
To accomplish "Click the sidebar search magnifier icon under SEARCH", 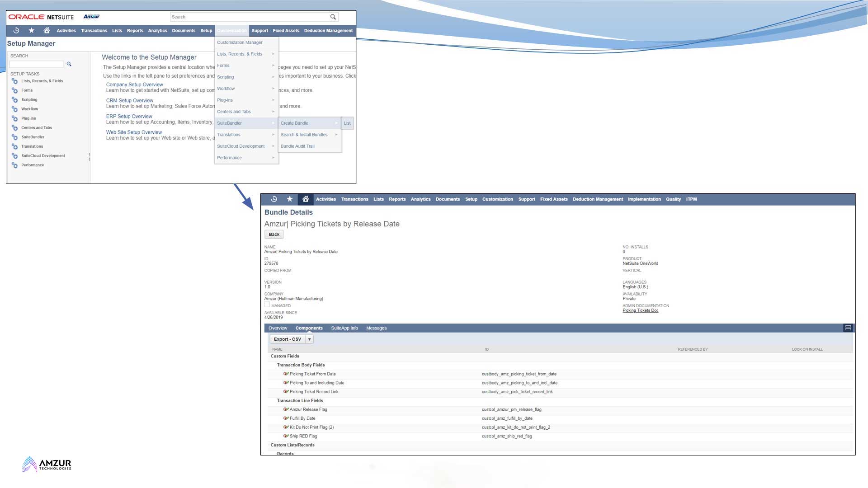I will (x=69, y=64).
